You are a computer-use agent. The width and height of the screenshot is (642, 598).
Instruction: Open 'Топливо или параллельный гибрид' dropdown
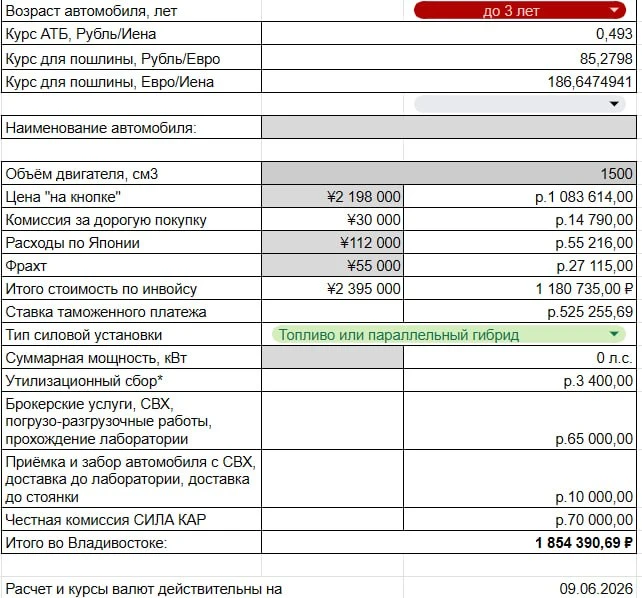(449, 334)
